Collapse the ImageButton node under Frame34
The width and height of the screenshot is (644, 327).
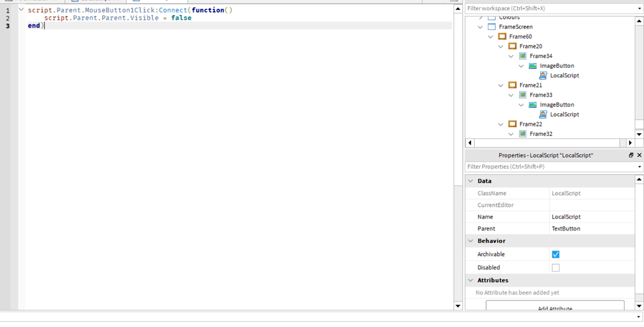[521, 66]
